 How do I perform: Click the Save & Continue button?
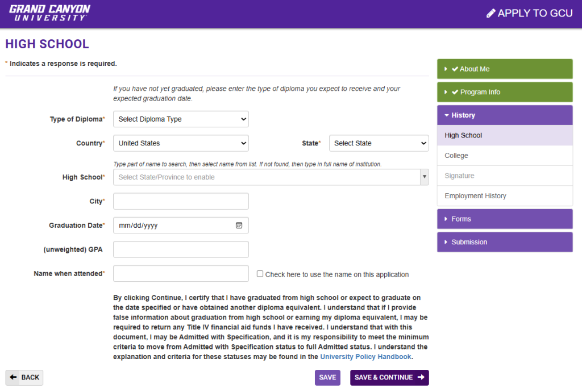pyautogui.click(x=389, y=378)
